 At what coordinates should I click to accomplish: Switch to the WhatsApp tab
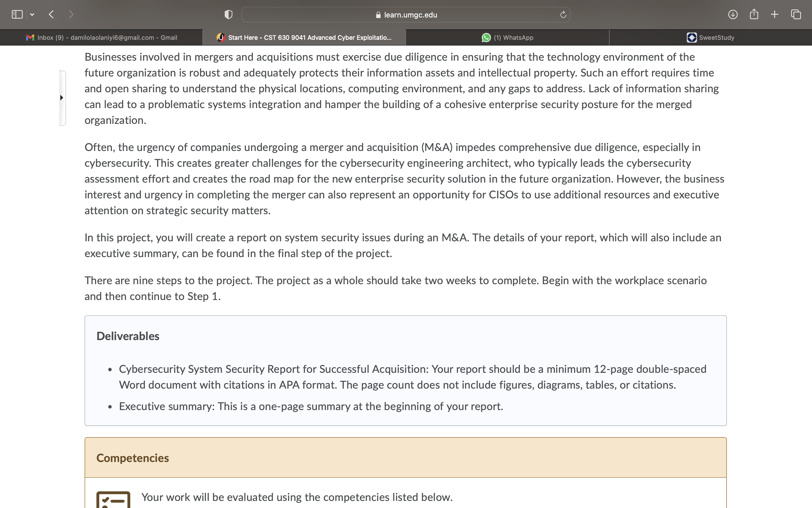(x=507, y=38)
